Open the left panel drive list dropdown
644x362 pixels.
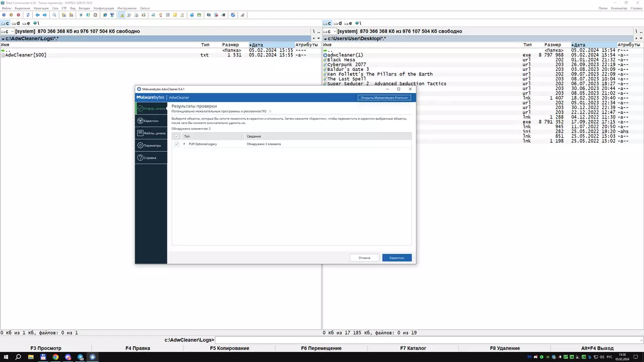7,31
